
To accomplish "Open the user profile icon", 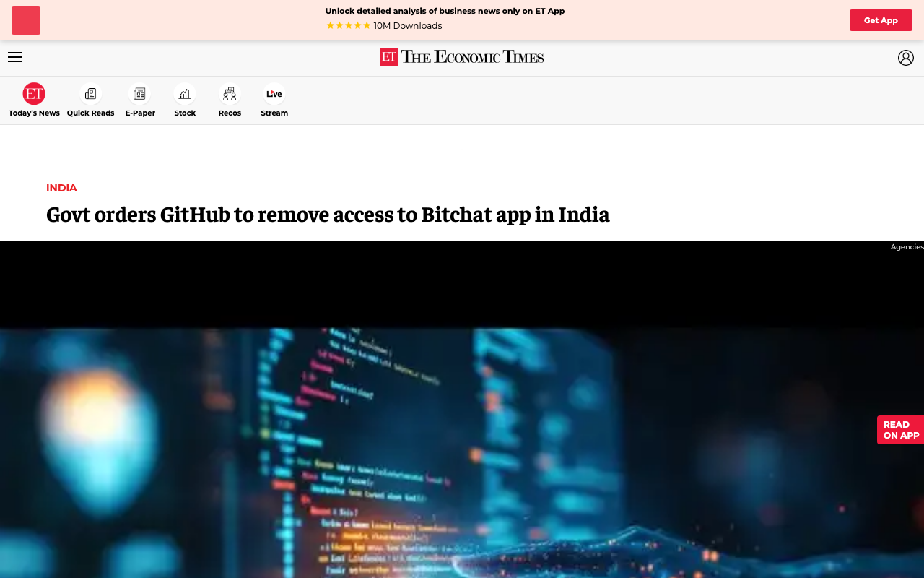I will coord(905,58).
